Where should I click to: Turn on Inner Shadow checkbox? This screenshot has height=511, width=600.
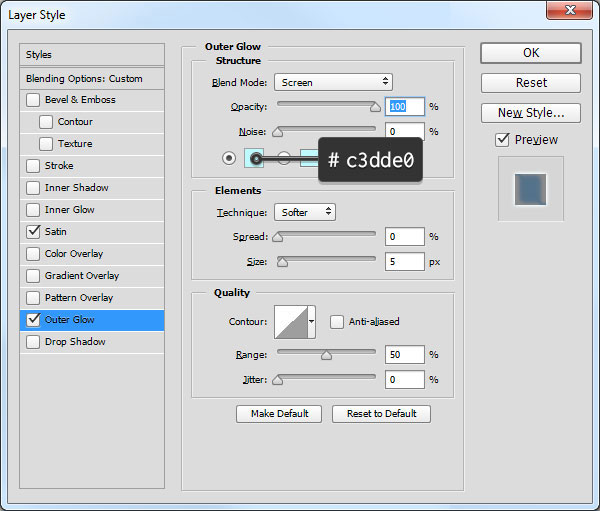click(x=33, y=188)
